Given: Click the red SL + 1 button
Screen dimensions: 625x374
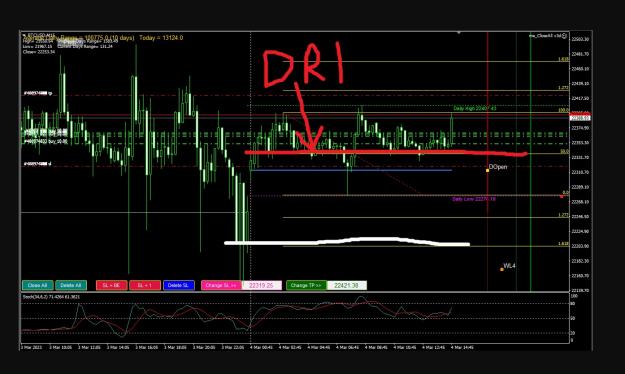Looking at the screenshot, I should (145, 285).
